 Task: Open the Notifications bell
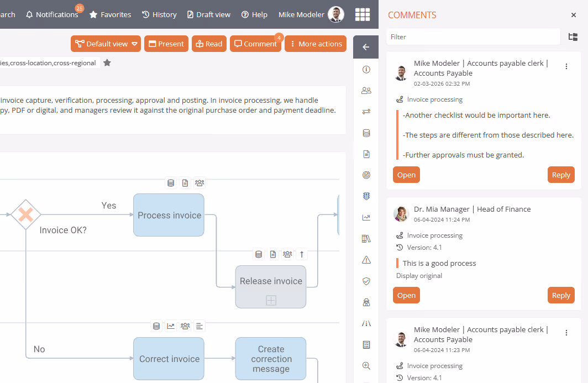[52, 14]
